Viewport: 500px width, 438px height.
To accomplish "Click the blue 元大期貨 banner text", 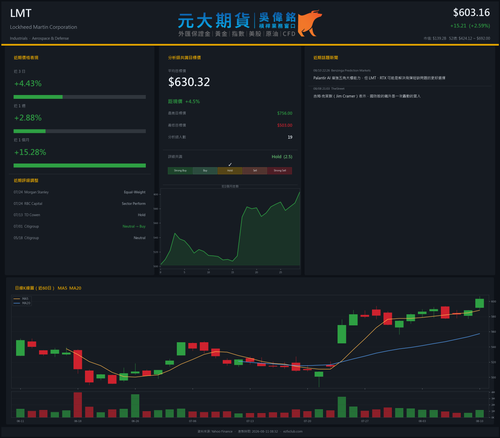I will pyautogui.click(x=214, y=21).
